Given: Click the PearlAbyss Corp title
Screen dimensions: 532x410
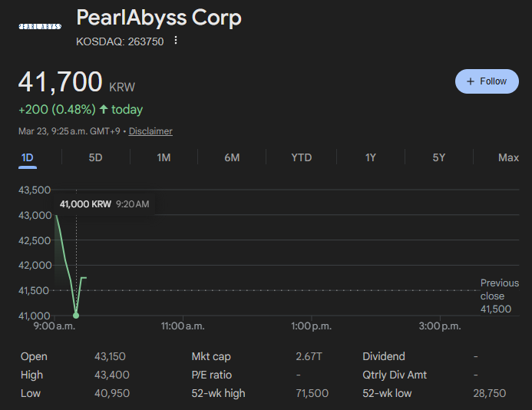Looking at the screenshot, I should (x=159, y=18).
